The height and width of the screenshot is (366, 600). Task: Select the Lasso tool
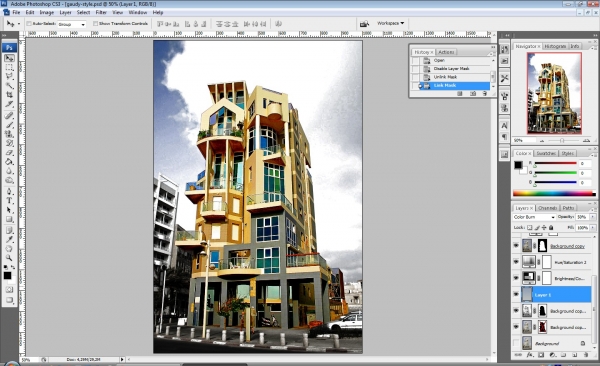(x=10, y=77)
